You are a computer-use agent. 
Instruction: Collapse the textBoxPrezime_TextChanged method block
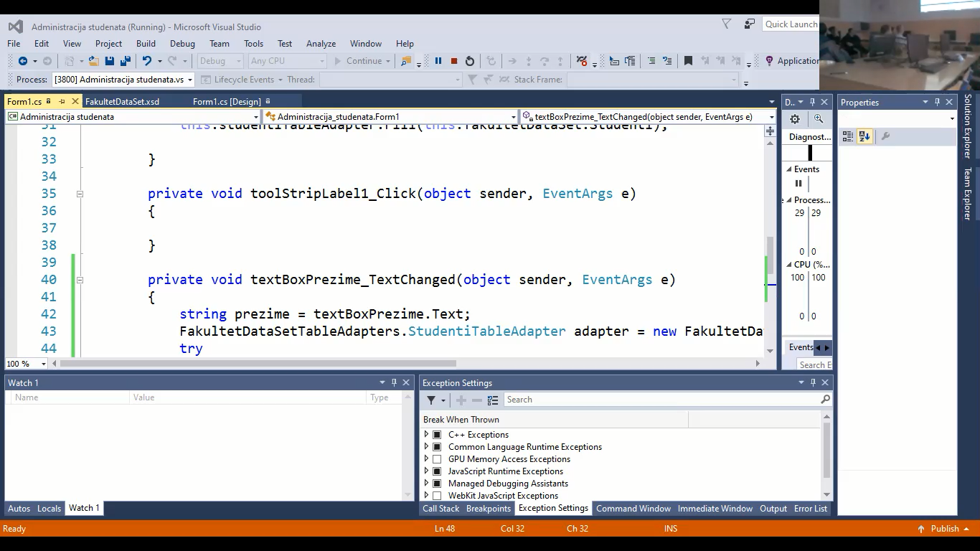80,280
